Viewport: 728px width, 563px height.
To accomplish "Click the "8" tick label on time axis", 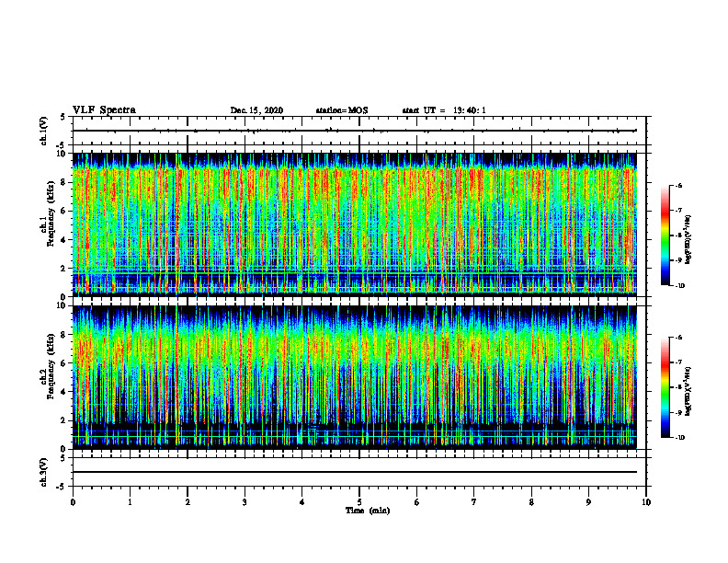I will [531, 502].
